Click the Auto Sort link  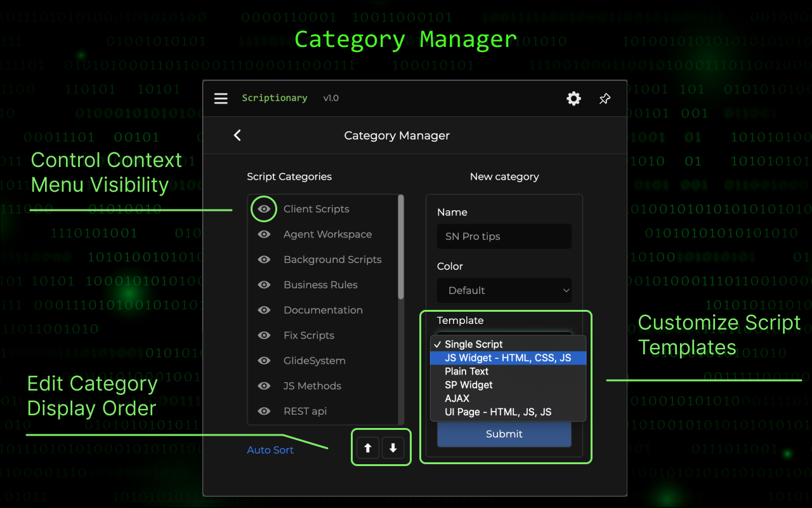tap(270, 450)
